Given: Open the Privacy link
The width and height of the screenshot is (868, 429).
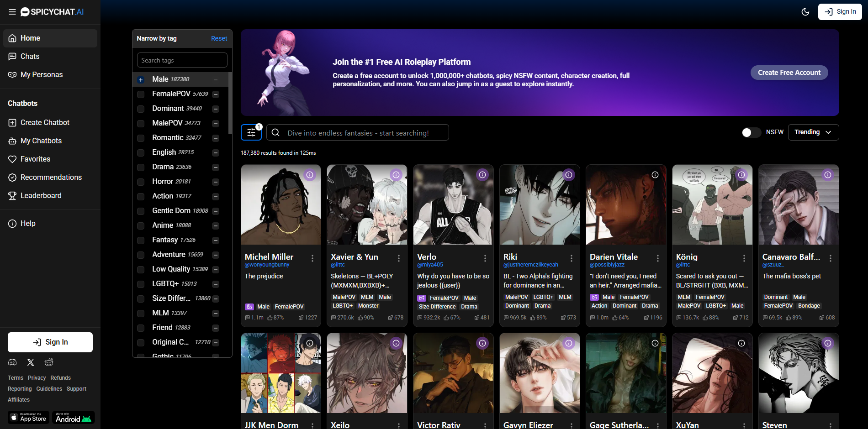Looking at the screenshot, I should tap(37, 378).
